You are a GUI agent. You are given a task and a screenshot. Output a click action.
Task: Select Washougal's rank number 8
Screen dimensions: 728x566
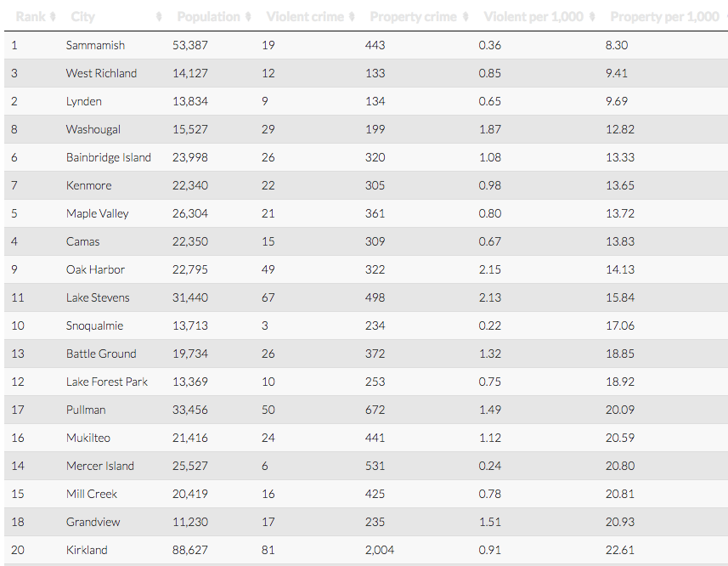(x=14, y=129)
